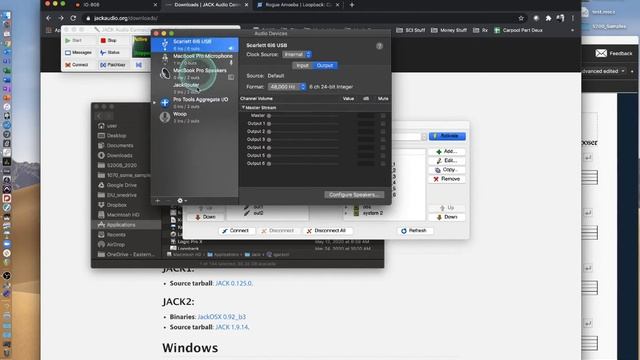Toggle mute checkbox for Output 3
Screen dimensions: 640x360
pos(383,140)
